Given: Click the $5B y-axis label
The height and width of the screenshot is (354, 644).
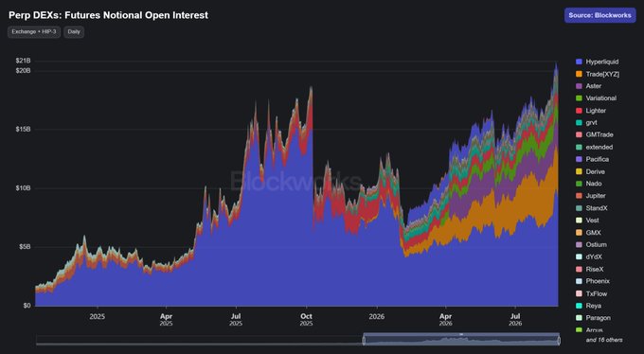Looking at the screenshot, I should point(25,247).
